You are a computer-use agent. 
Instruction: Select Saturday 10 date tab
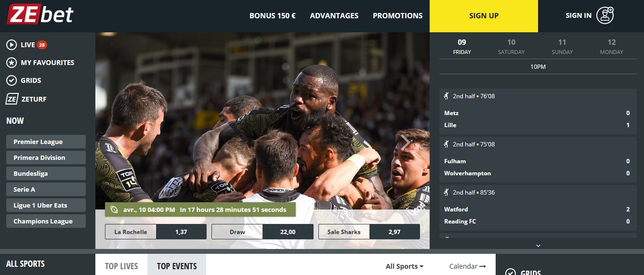[x=512, y=47]
